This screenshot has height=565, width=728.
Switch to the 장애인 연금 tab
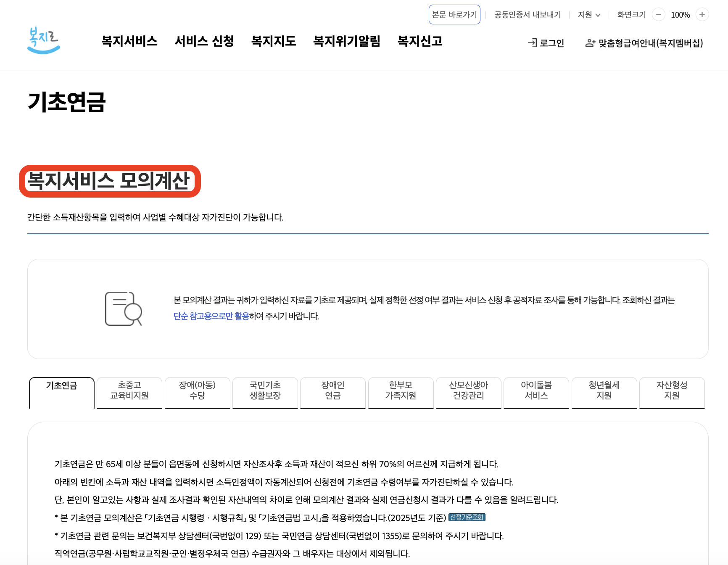coord(332,393)
